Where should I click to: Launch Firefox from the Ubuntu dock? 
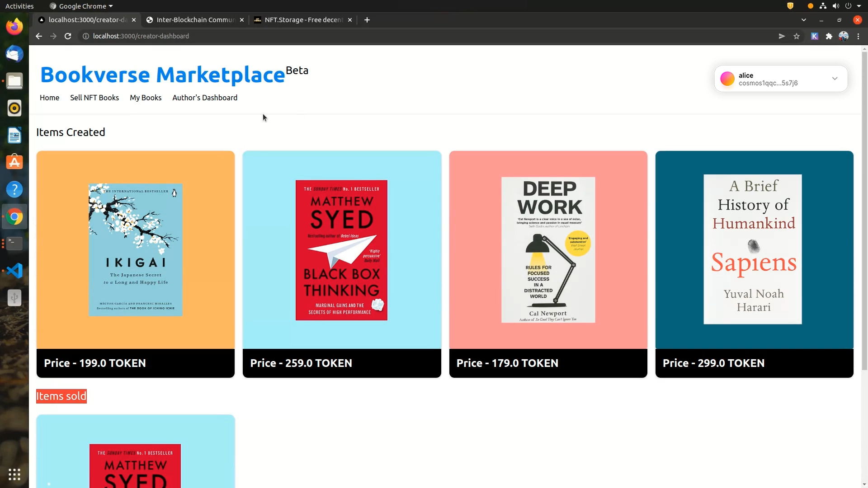click(x=14, y=27)
